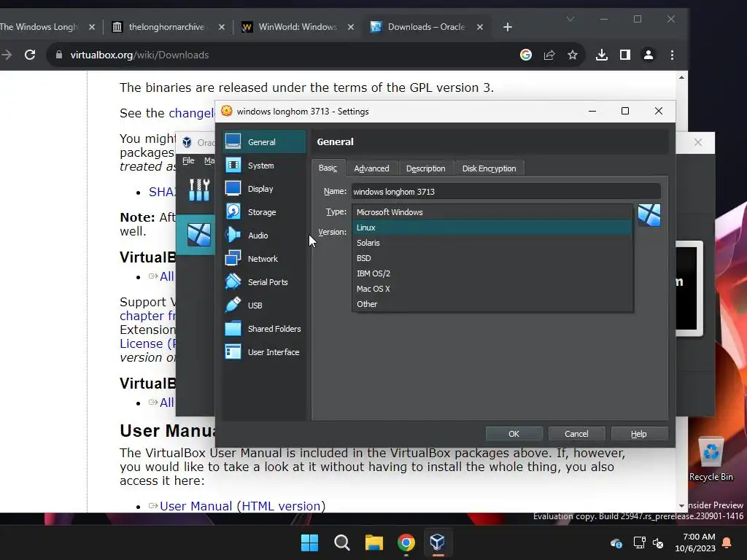This screenshot has width=747, height=560.
Task: Open the Chrome profile avatar icon
Action: [649, 55]
